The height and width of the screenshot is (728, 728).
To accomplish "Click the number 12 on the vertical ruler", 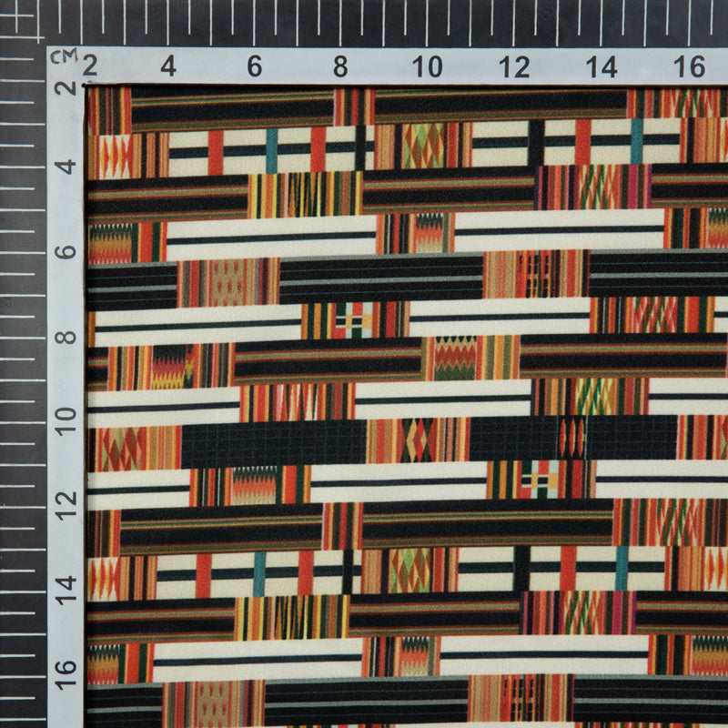I will click(66, 505).
